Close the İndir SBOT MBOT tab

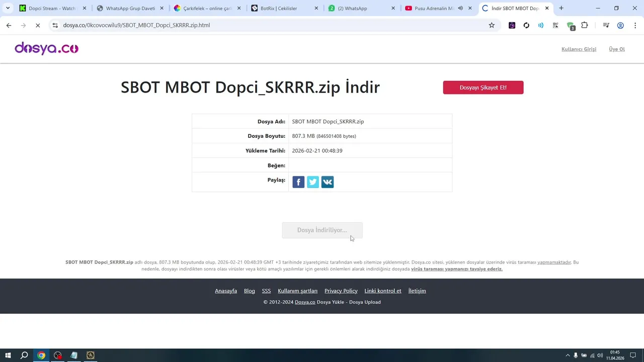point(547,8)
